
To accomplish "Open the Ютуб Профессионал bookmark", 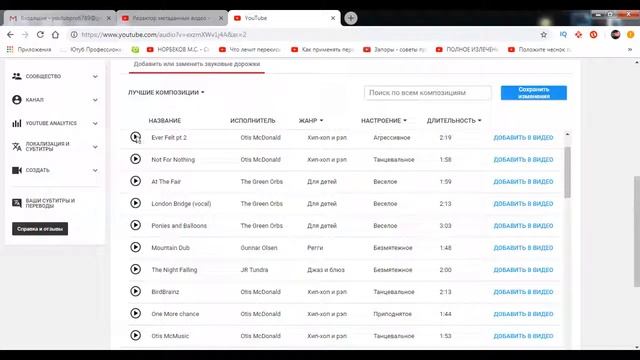I will pyautogui.click(x=91, y=49).
